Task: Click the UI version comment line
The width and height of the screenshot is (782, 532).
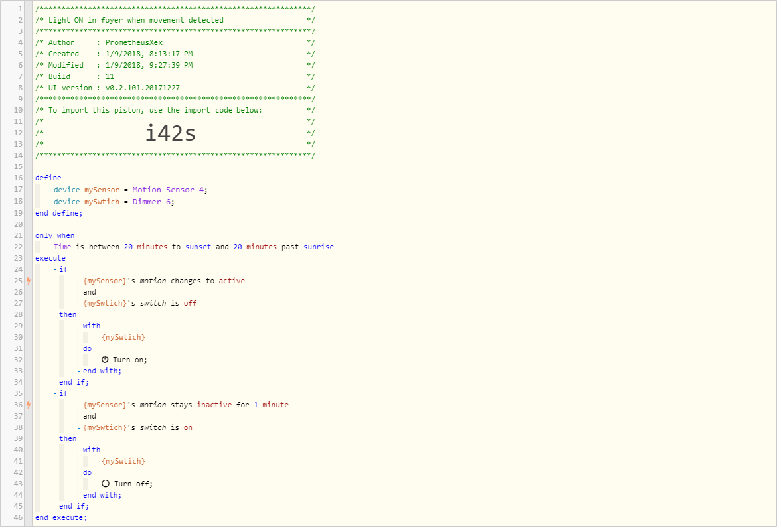Action: [175, 88]
